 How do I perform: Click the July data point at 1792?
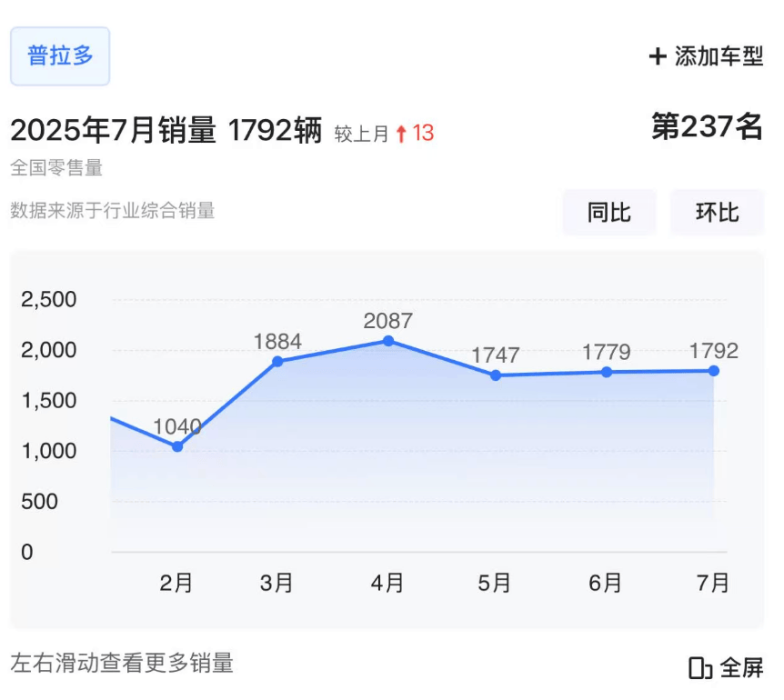point(714,371)
